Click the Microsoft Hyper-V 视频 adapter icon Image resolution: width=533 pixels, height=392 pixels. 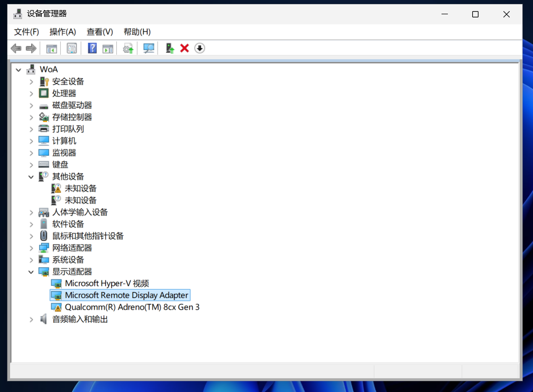pyautogui.click(x=56, y=283)
